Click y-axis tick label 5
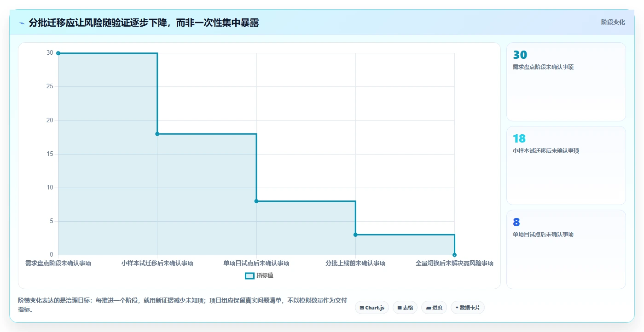This screenshot has width=644, height=332. pyautogui.click(x=52, y=221)
